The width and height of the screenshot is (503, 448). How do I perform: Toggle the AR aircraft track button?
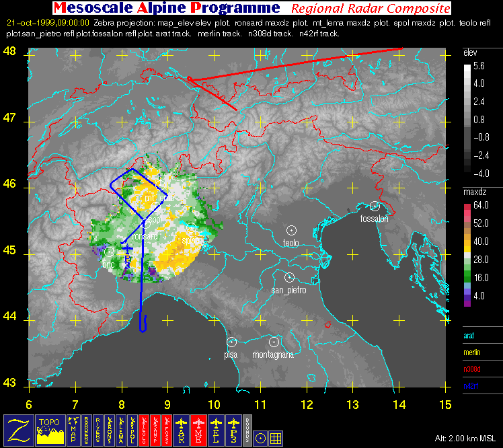182,431
